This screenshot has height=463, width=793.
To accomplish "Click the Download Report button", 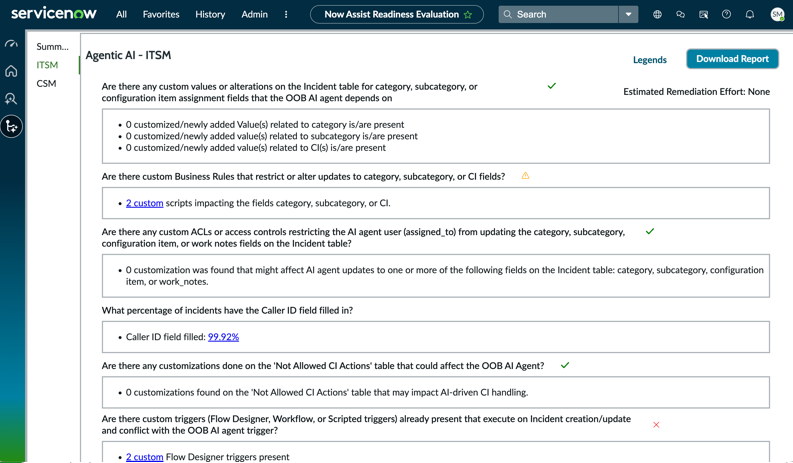I will click(732, 59).
